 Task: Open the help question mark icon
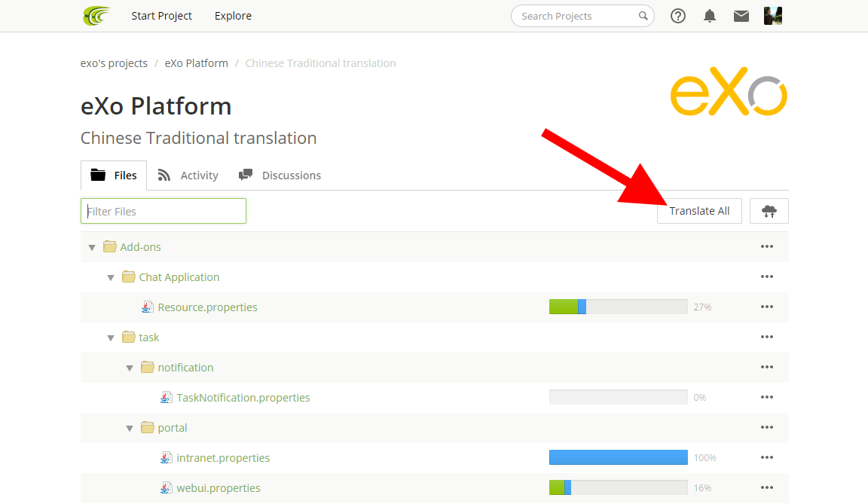pos(677,16)
